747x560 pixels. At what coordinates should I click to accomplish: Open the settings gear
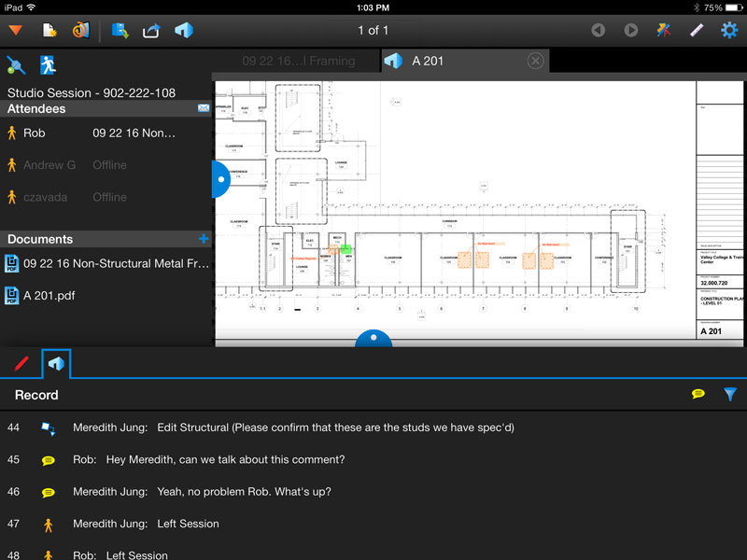click(x=729, y=31)
